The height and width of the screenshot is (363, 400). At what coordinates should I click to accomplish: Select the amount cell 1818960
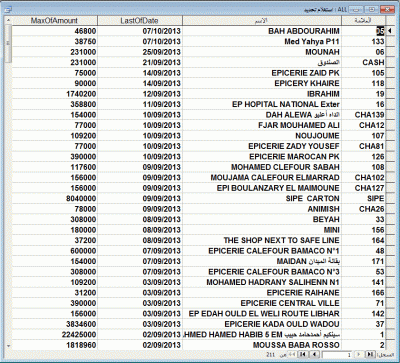55,345
